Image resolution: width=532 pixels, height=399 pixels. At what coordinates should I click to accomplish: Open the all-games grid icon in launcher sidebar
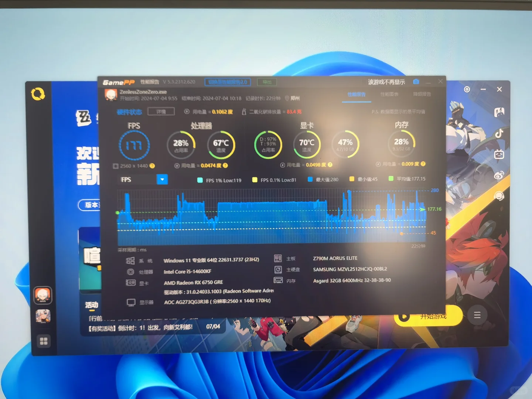(44, 341)
